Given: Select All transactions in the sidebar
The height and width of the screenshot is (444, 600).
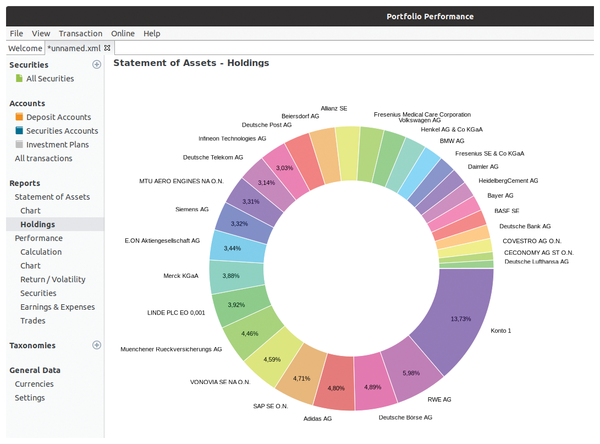Looking at the screenshot, I should [43, 158].
